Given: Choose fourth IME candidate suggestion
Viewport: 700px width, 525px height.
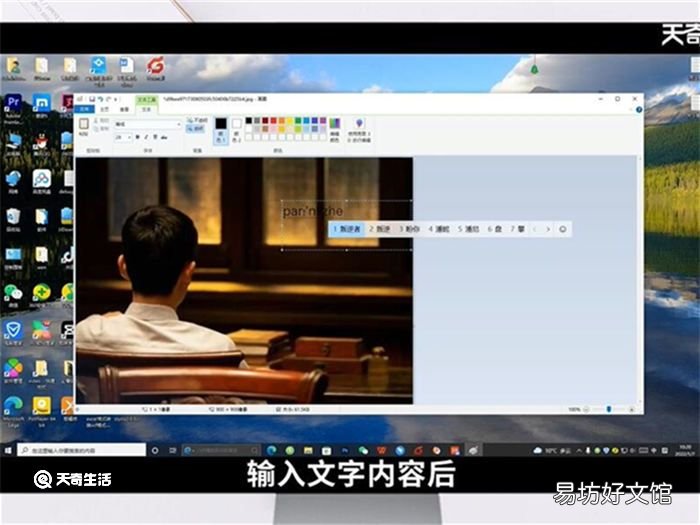Looking at the screenshot, I should [x=439, y=229].
